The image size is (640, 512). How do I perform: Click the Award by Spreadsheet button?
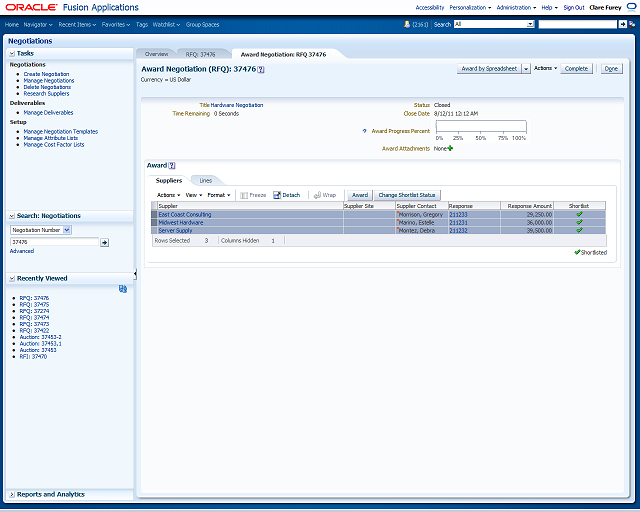click(489, 69)
